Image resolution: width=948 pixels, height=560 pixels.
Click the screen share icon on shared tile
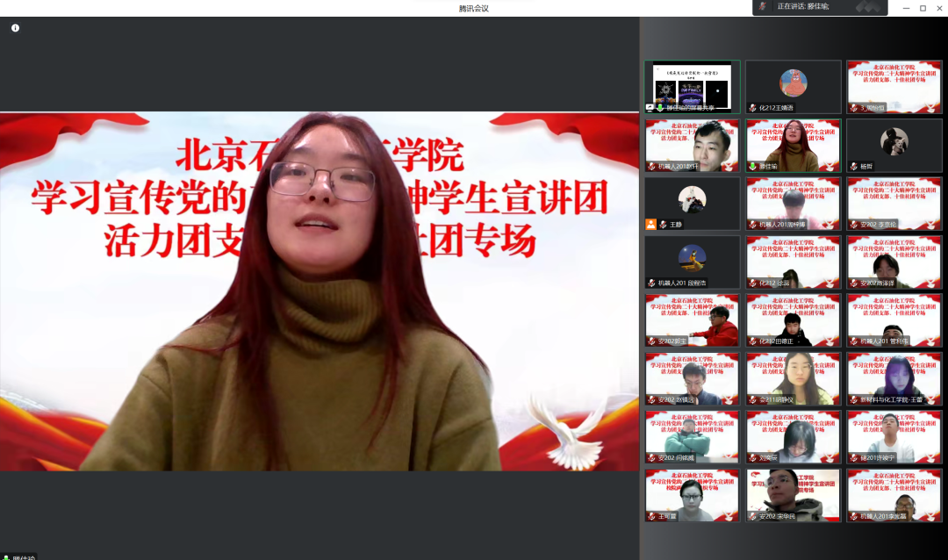[x=650, y=107]
